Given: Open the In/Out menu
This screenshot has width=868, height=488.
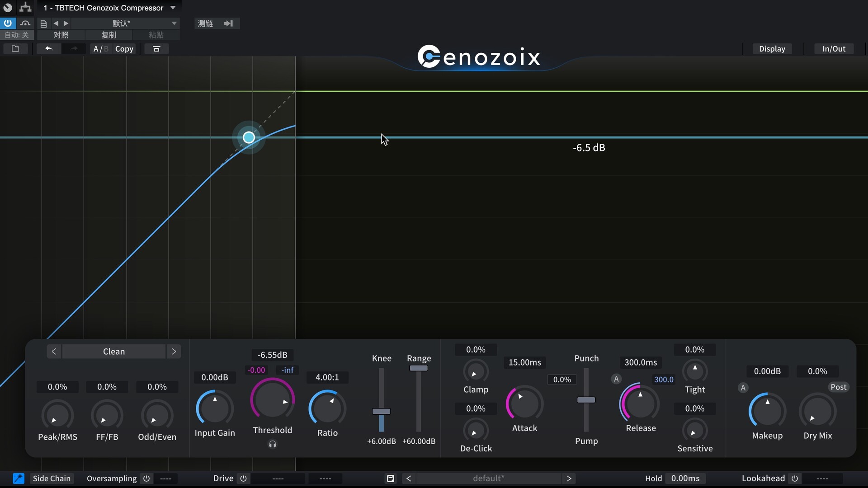Looking at the screenshot, I should coord(834,49).
